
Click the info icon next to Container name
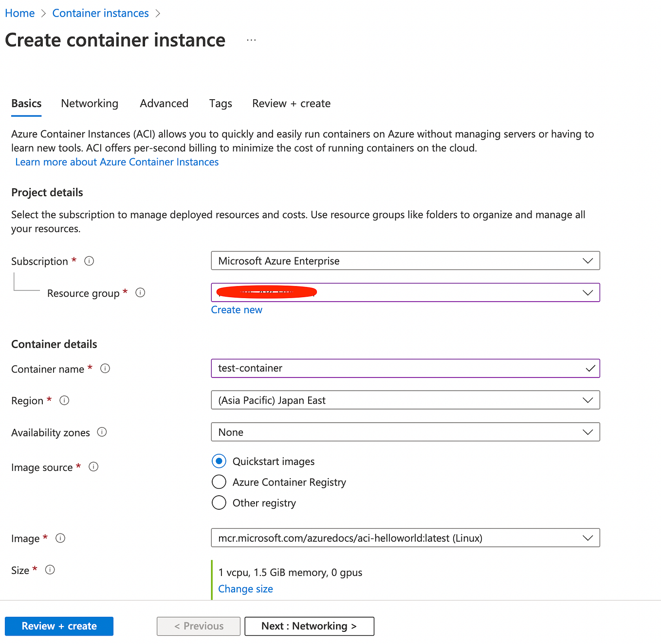pyautogui.click(x=105, y=368)
